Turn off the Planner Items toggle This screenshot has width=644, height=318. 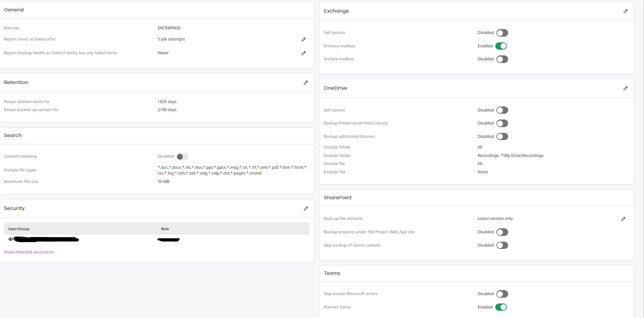click(x=501, y=307)
